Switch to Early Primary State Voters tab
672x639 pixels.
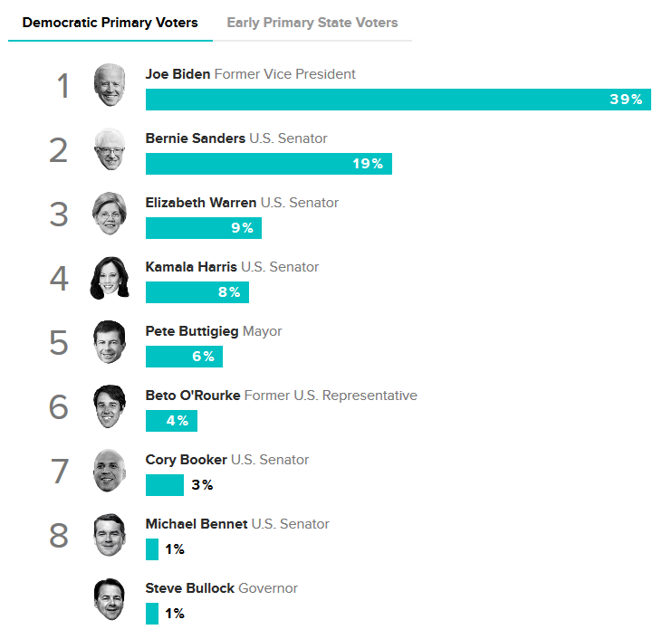click(312, 23)
